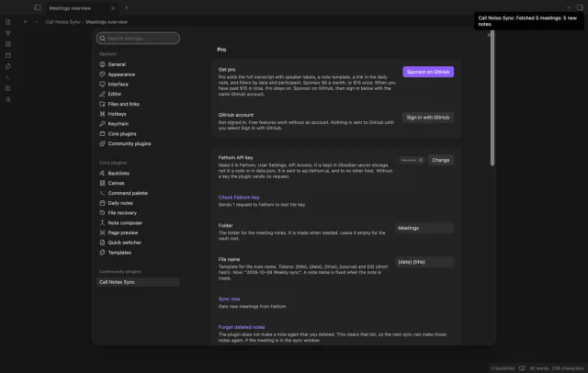The height and width of the screenshot is (373, 588).
Task: Click the Sync now link
Action: (x=229, y=299)
